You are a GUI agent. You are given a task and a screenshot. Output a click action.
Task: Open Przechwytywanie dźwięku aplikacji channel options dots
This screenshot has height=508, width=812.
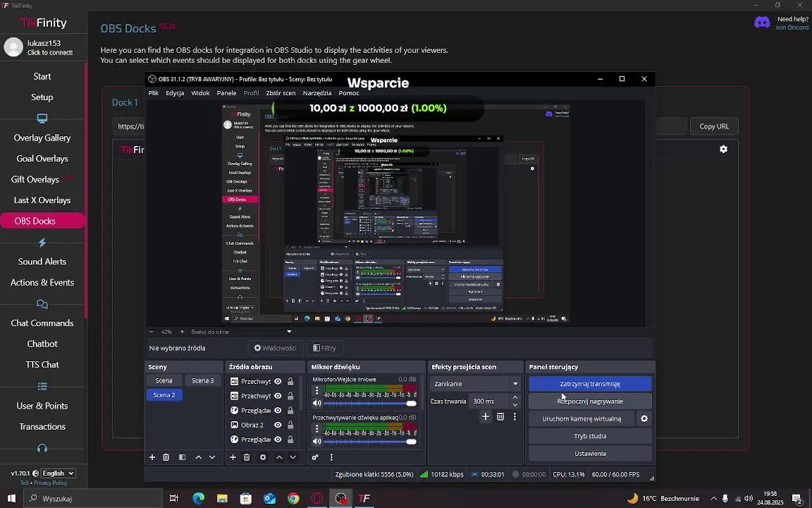317,429
